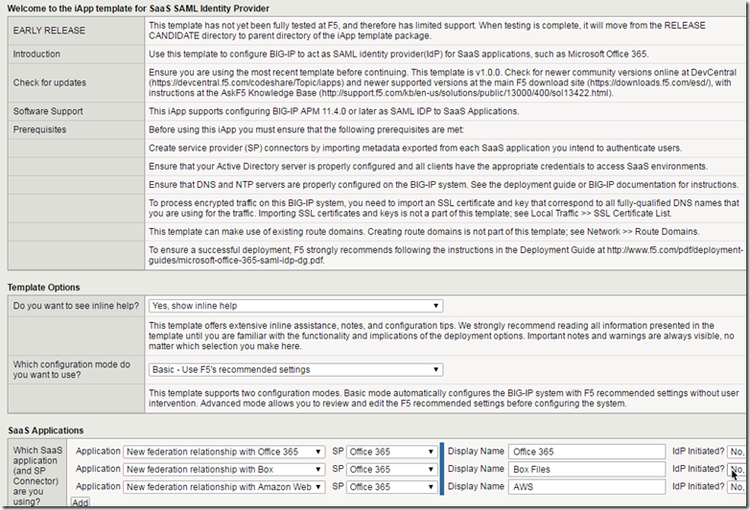Screen dimensions: 750x510
Task: Click the Introduction row label
Action: (x=37, y=54)
